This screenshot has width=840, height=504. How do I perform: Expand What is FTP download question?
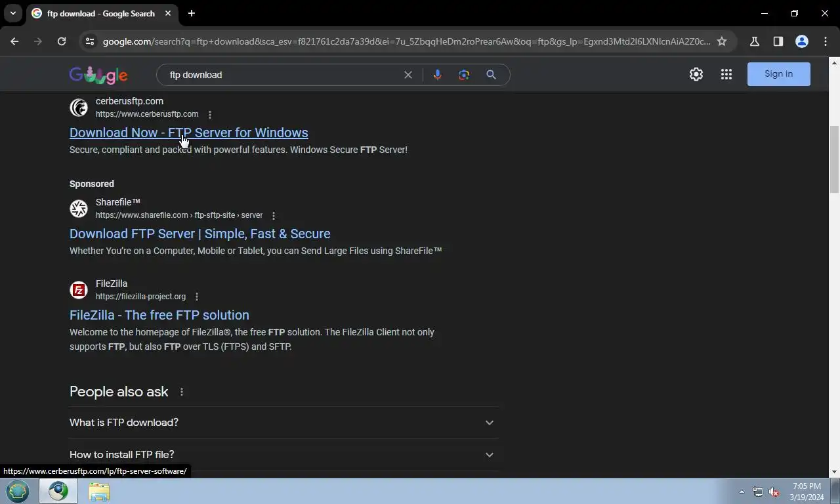pyautogui.click(x=283, y=423)
